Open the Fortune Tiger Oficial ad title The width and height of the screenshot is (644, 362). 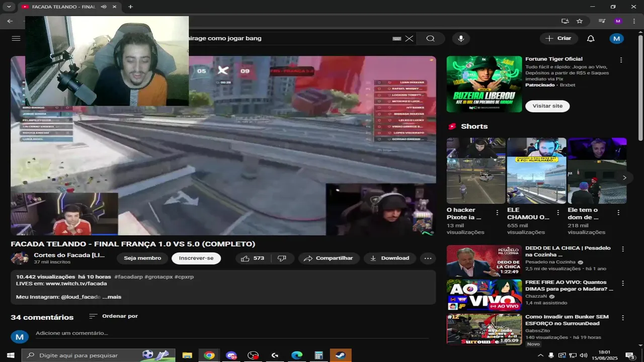click(x=554, y=59)
